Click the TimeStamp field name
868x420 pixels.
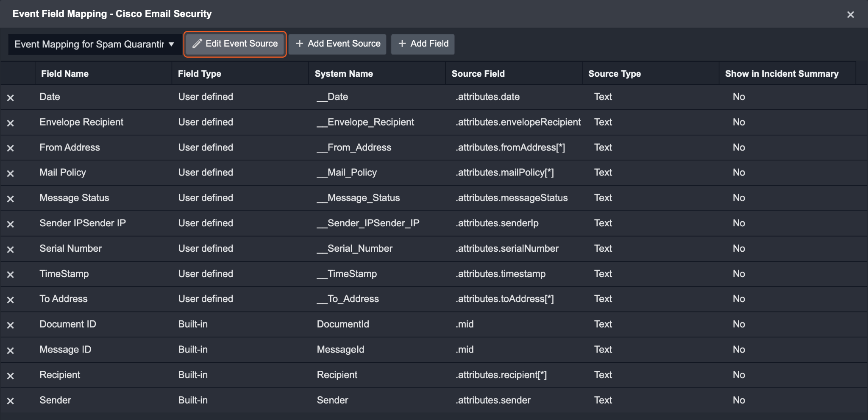pos(64,274)
